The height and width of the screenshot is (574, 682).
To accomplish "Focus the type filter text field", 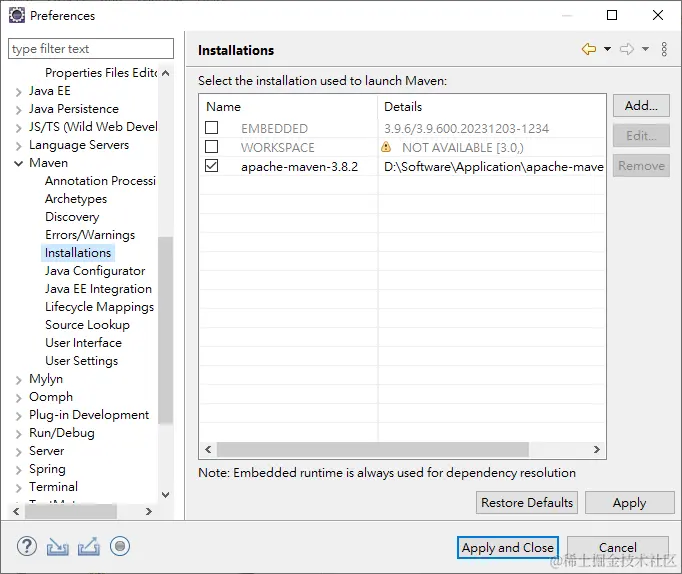I will pos(91,49).
